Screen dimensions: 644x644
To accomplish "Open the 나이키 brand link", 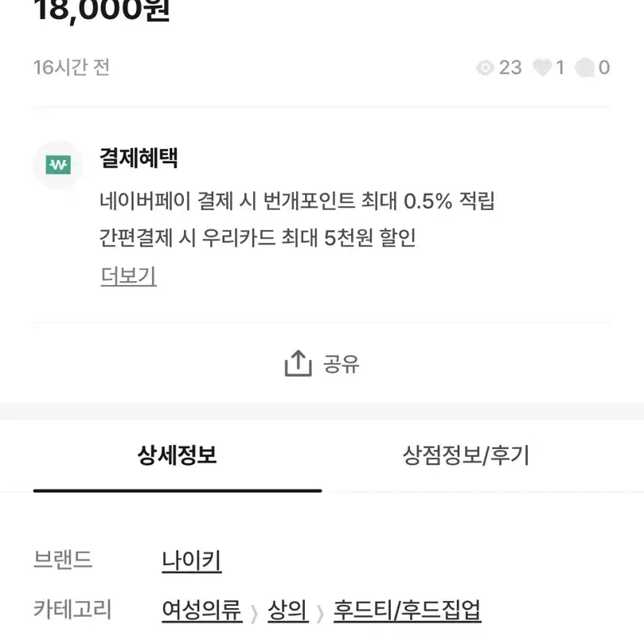I will (x=192, y=561).
